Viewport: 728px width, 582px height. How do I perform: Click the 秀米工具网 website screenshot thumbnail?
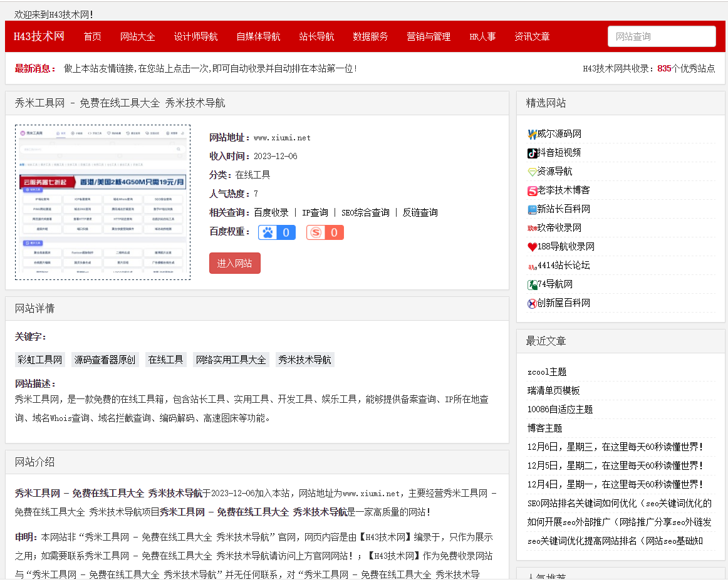(103, 202)
